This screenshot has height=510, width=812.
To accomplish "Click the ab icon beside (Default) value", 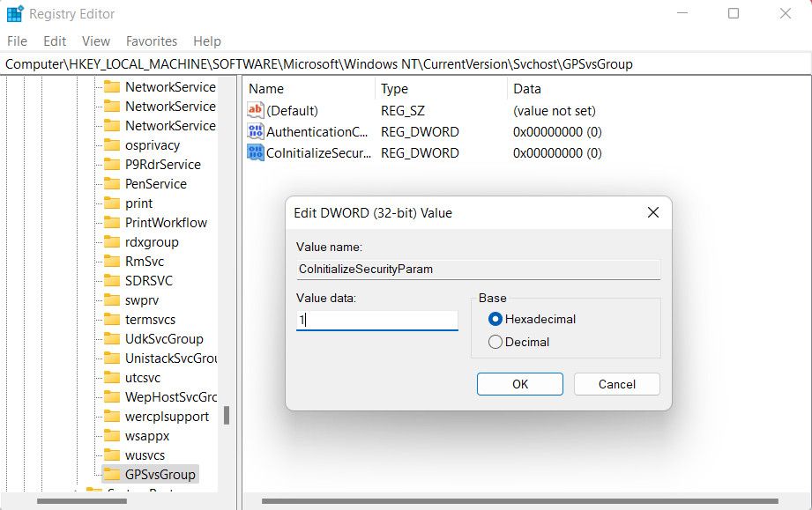I will tap(254, 110).
